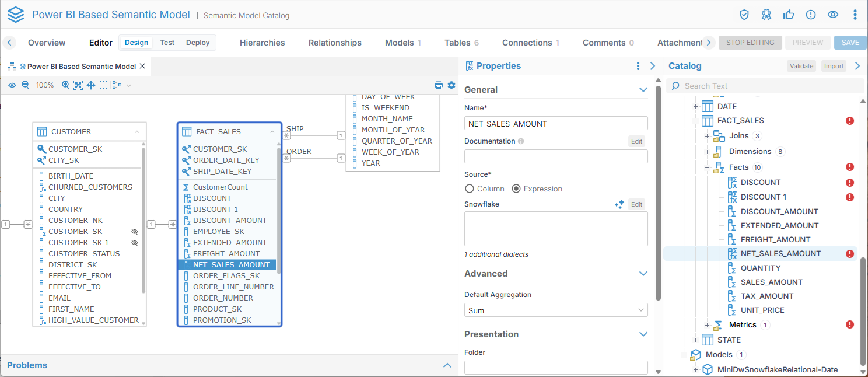Click the thumbs up icon in header
The height and width of the screenshot is (377, 868).
pyautogui.click(x=789, y=15)
